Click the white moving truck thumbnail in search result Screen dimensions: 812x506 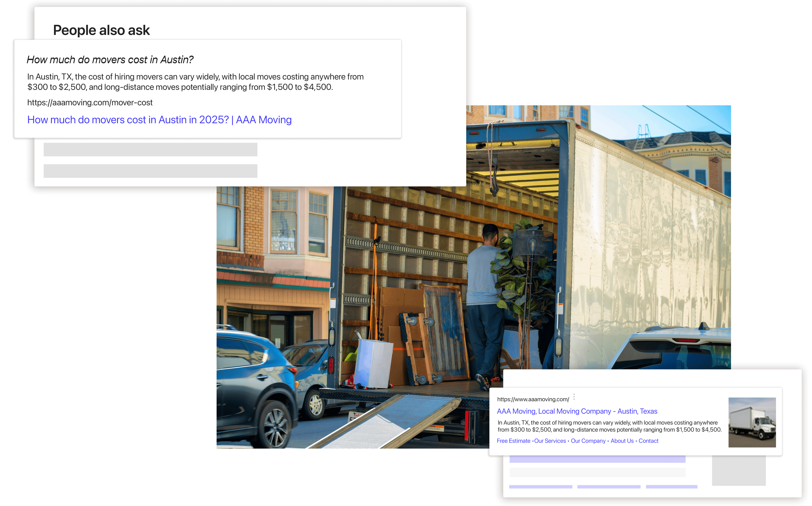pyautogui.click(x=752, y=422)
